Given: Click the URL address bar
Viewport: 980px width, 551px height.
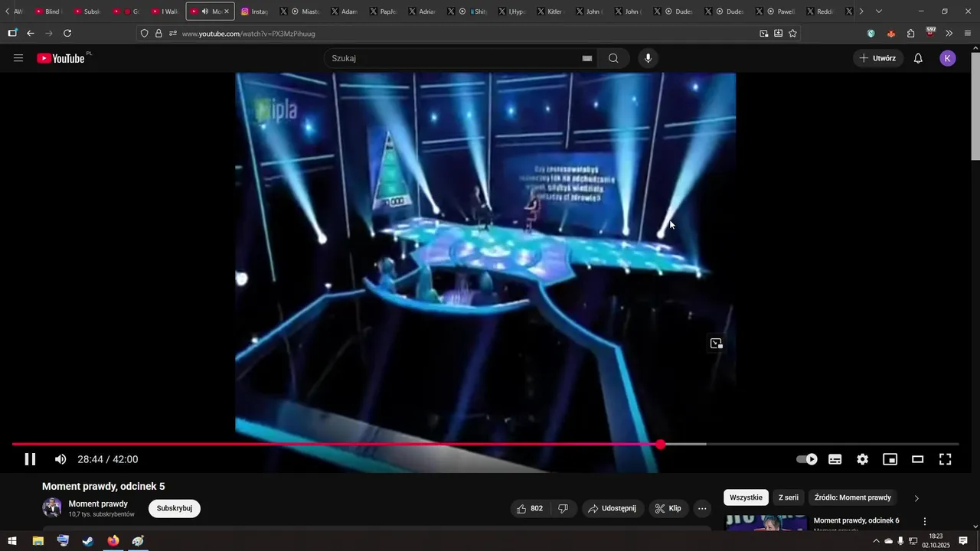Looking at the screenshot, I should [x=467, y=34].
